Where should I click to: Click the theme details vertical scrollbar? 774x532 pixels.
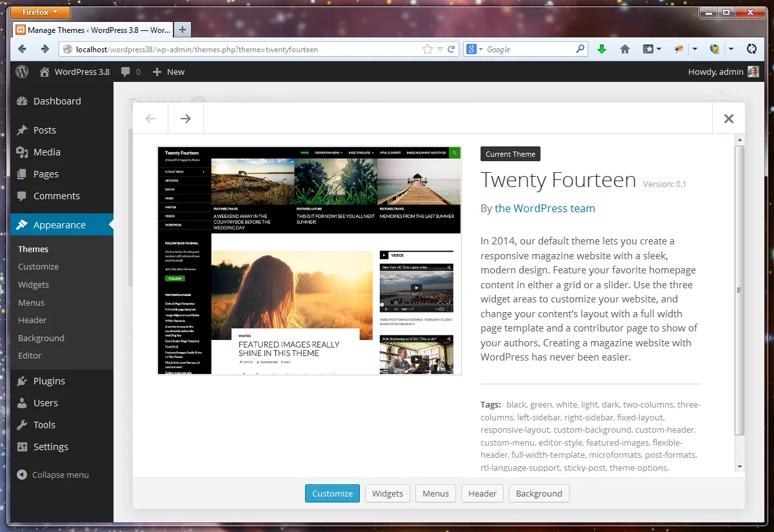[x=740, y=290]
